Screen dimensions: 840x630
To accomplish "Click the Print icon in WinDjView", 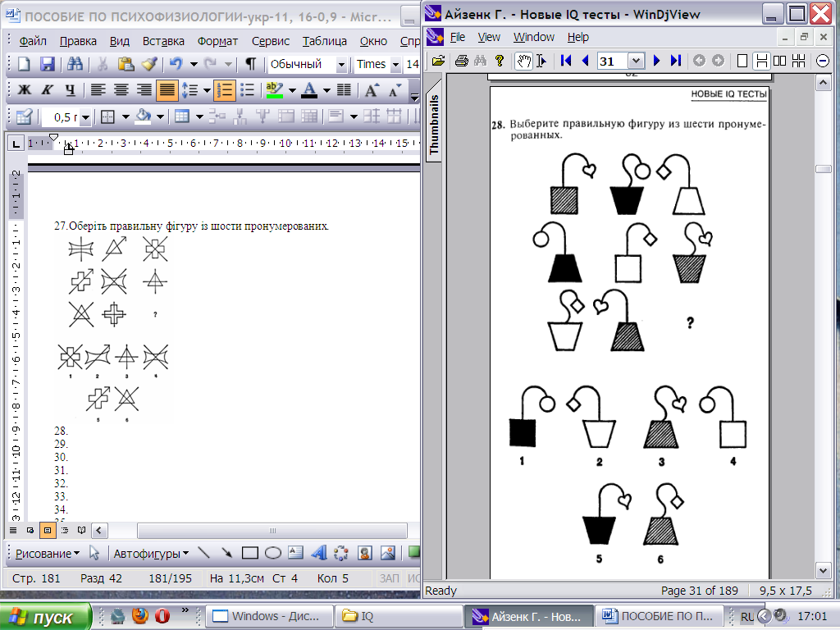I will point(461,61).
